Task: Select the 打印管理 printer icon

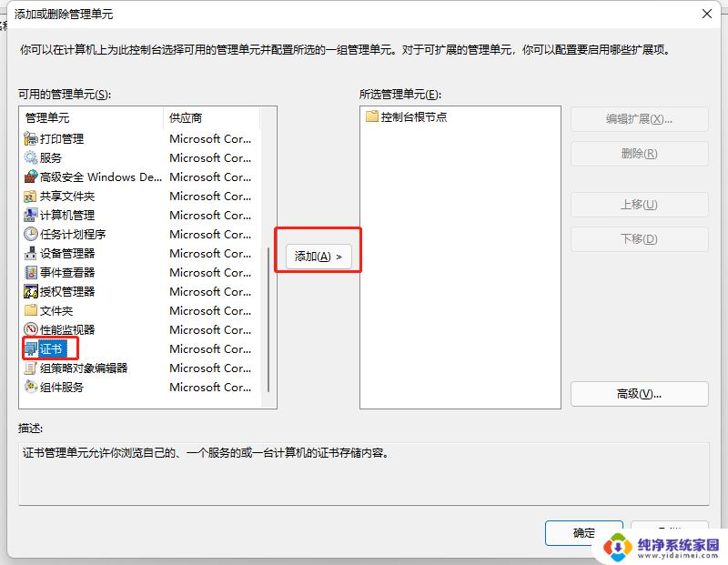Action: (31, 138)
